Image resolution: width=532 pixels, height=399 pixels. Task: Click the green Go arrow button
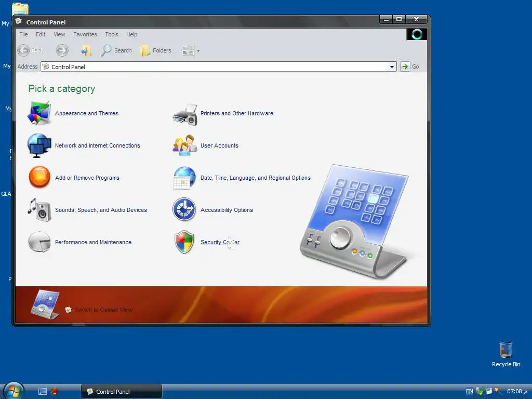[405, 66]
